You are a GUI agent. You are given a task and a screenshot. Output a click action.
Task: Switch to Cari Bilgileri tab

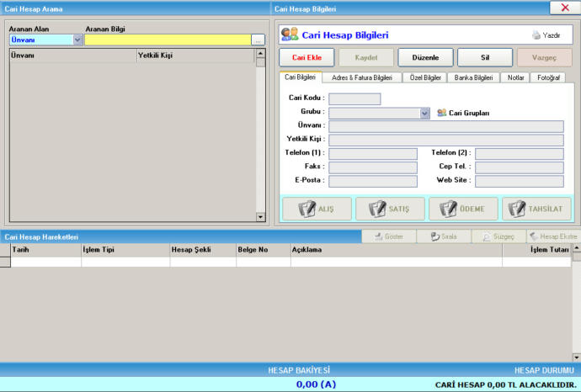300,77
